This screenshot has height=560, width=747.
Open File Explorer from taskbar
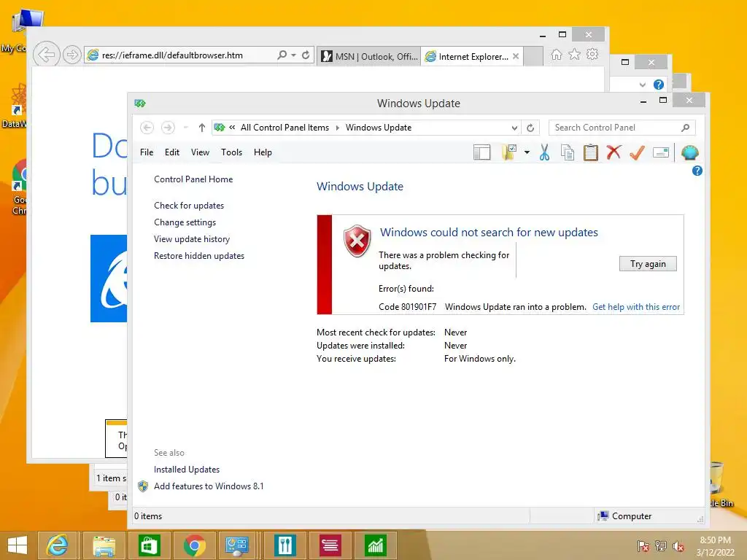(104, 545)
